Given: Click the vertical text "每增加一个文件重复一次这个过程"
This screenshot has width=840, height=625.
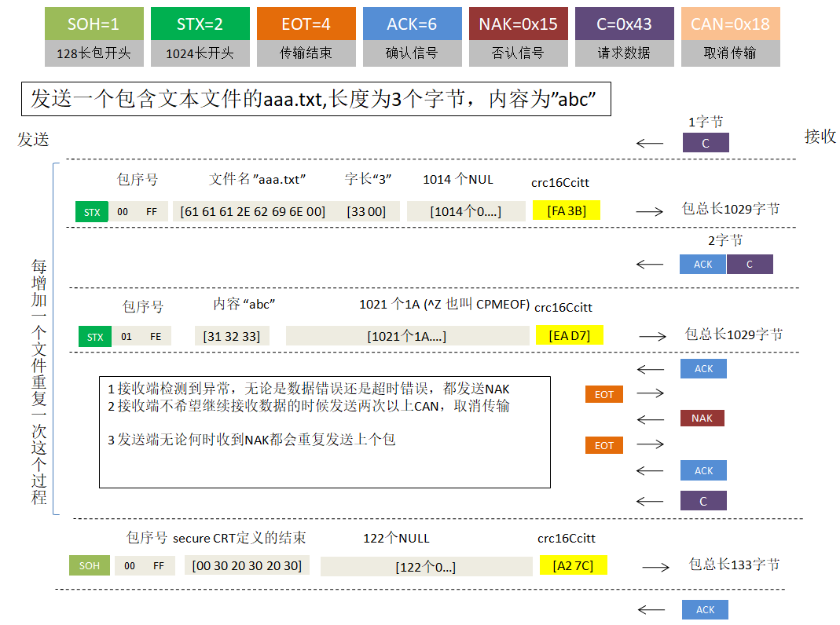Looking at the screenshot, I should (x=39, y=382).
